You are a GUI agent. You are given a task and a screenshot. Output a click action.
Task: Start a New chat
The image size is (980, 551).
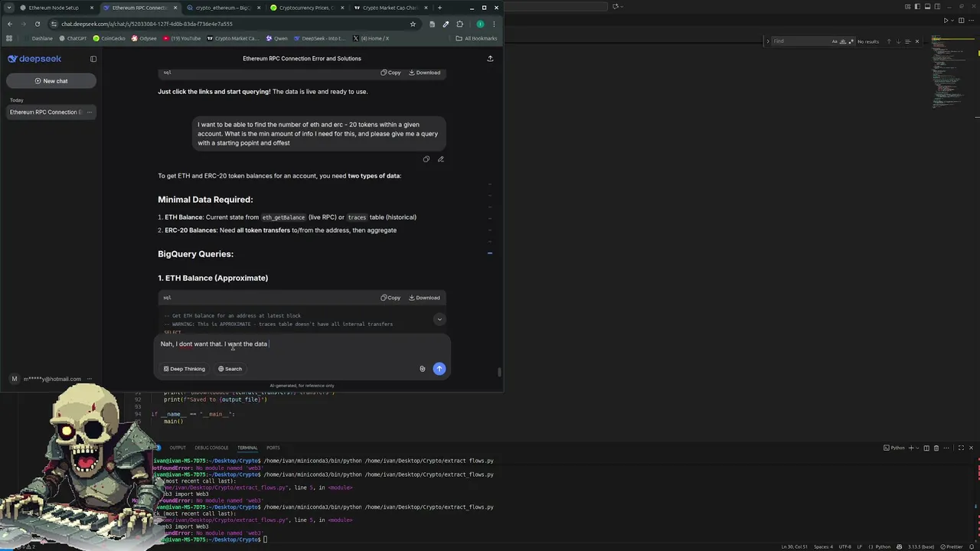pos(51,81)
